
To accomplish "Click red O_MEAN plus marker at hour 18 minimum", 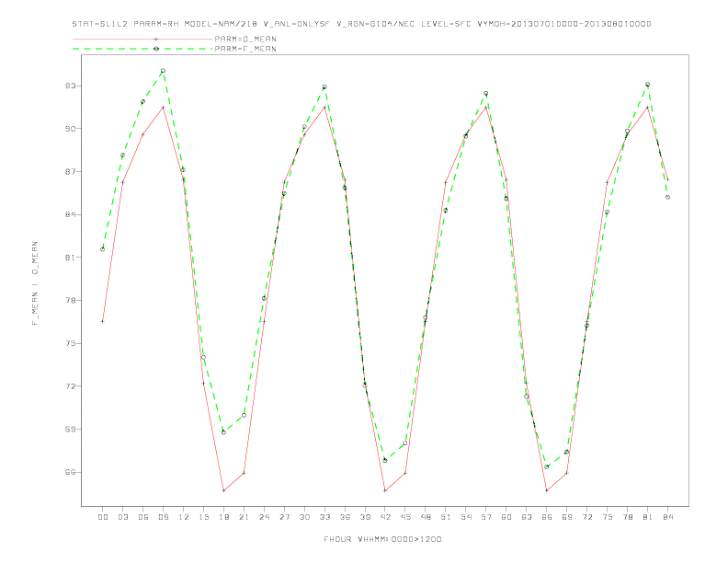I will 223,490.
